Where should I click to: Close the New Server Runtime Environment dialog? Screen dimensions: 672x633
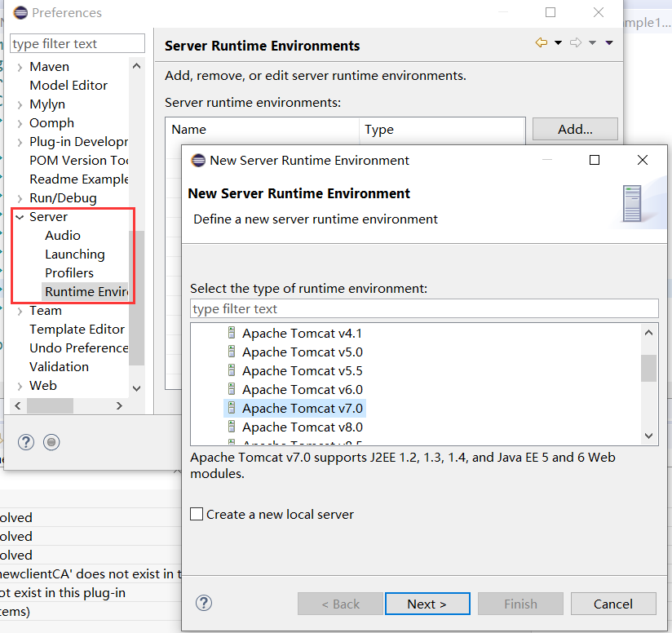click(643, 160)
